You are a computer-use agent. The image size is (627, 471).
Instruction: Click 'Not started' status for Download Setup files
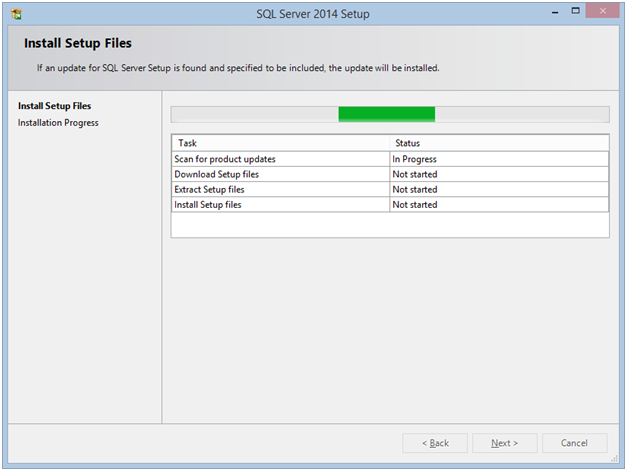499,174
